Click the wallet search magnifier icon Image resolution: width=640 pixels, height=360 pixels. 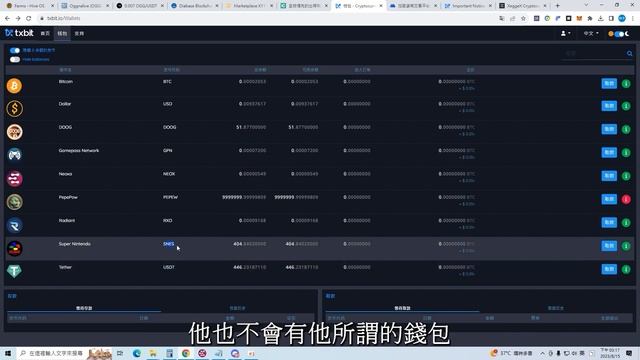tap(629, 53)
